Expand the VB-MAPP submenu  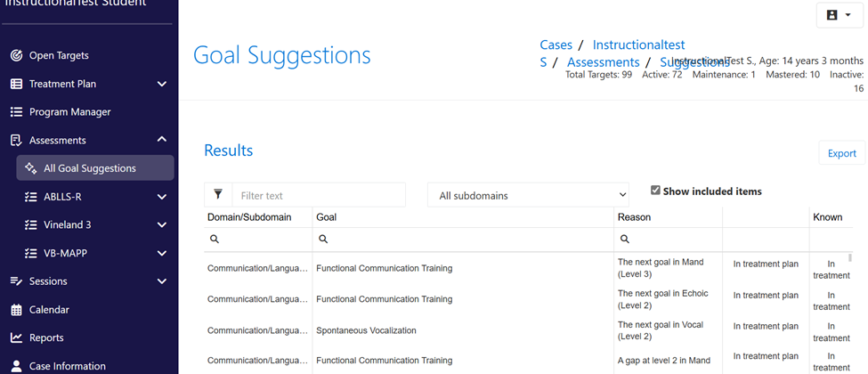[x=162, y=253]
